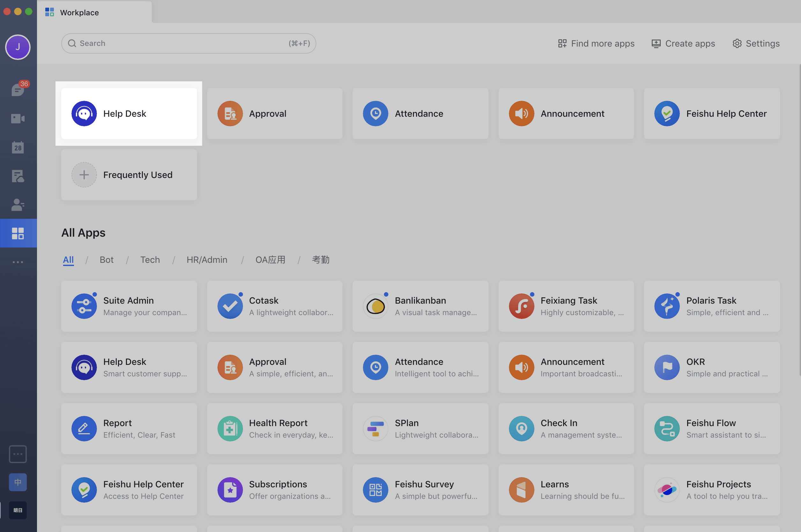The image size is (801, 532).
Task: Open Attendance in All Apps list
Action: [421, 367]
